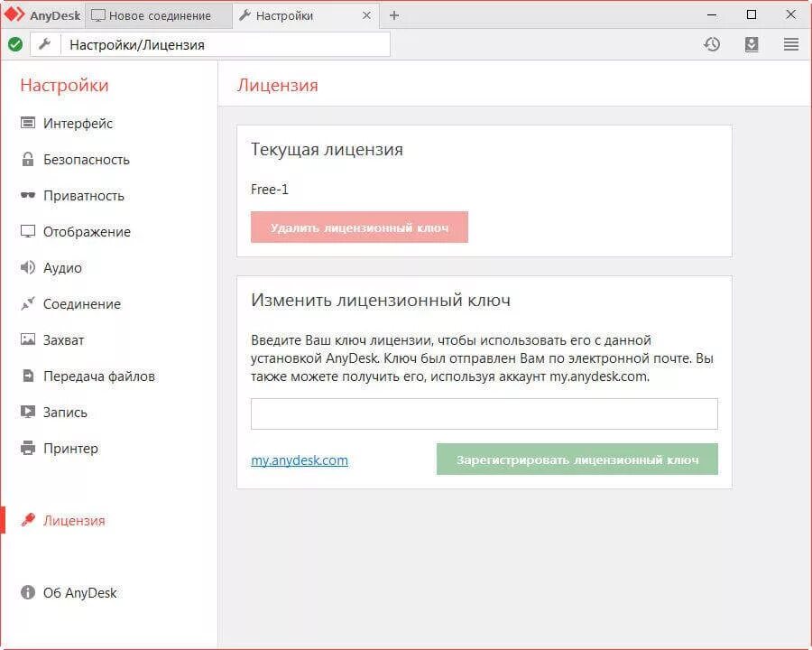Click the printer icon for Принтер
The height and width of the screenshot is (650, 812).
[x=28, y=448]
